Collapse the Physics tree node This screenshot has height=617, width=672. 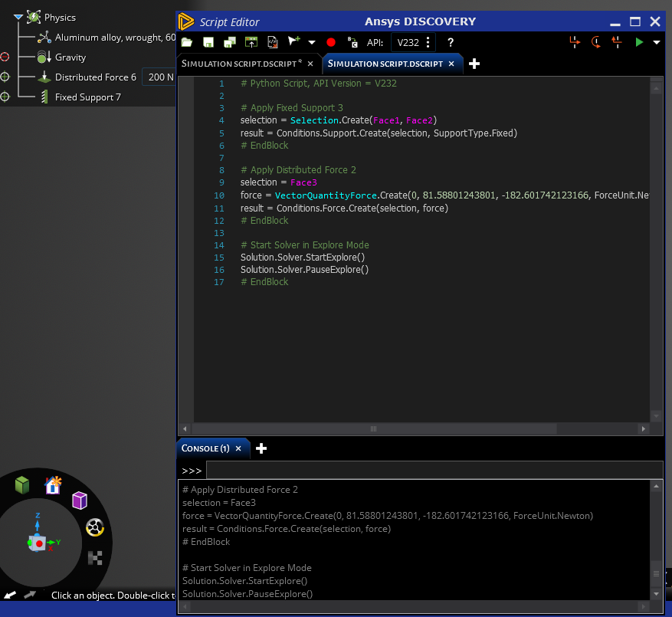point(18,17)
